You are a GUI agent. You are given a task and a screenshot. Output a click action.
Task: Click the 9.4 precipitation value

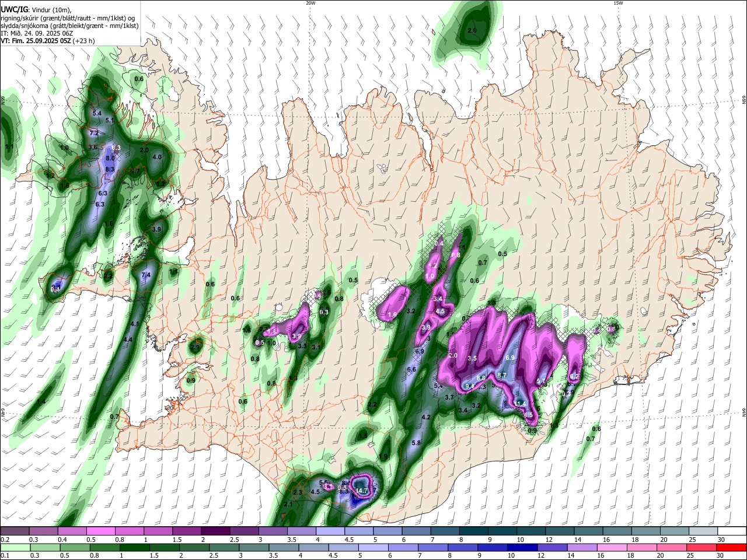(470, 386)
